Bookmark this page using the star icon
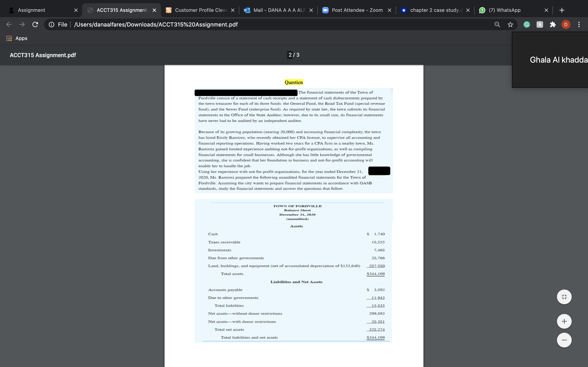 pyautogui.click(x=510, y=24)
